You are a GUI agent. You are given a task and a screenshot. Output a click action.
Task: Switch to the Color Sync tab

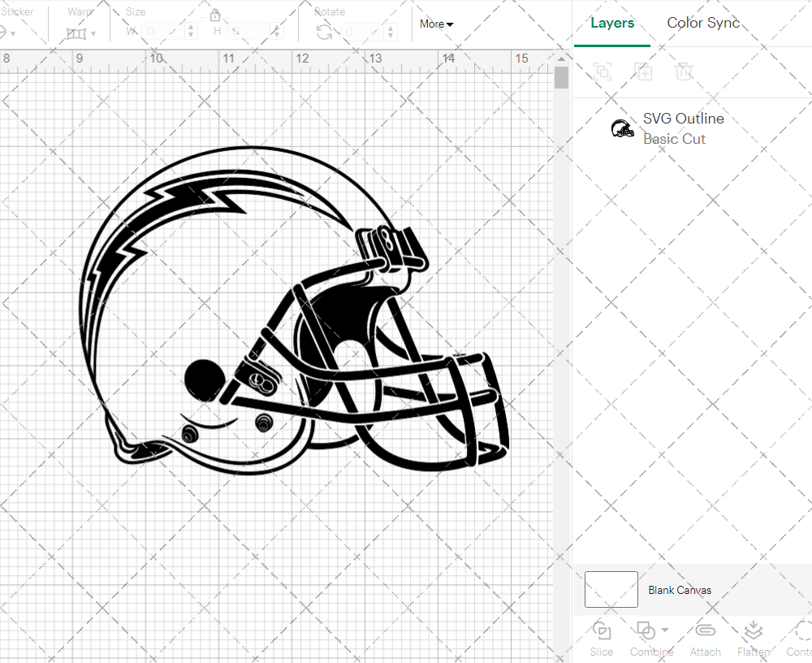[703, 23]
